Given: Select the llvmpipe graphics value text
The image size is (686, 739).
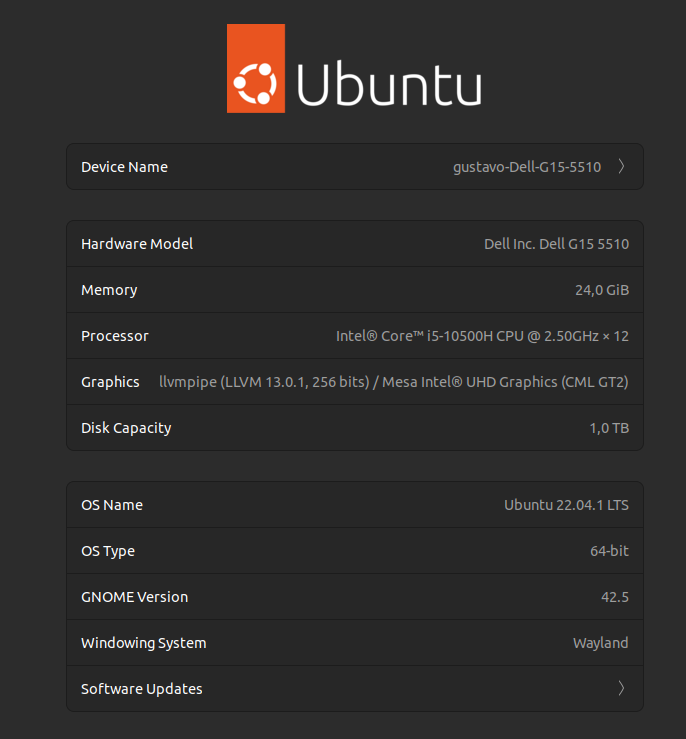Looking at the screenshot, I should [x=394, y=382].
